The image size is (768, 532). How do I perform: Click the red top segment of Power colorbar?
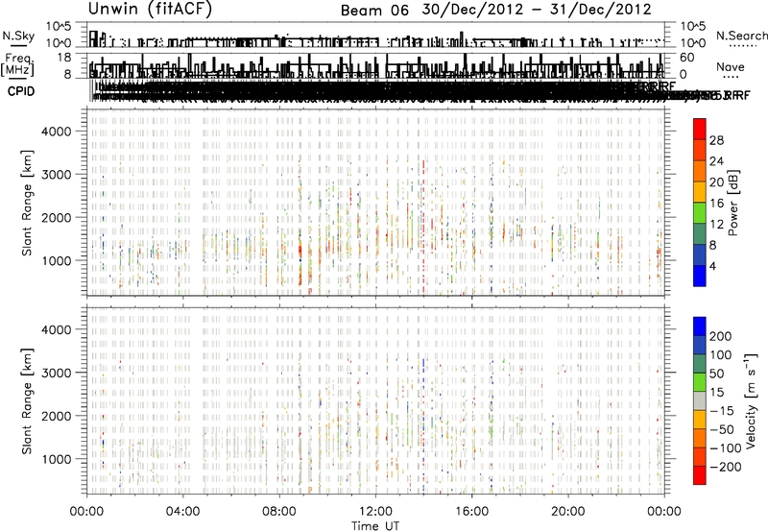(700, 129)
